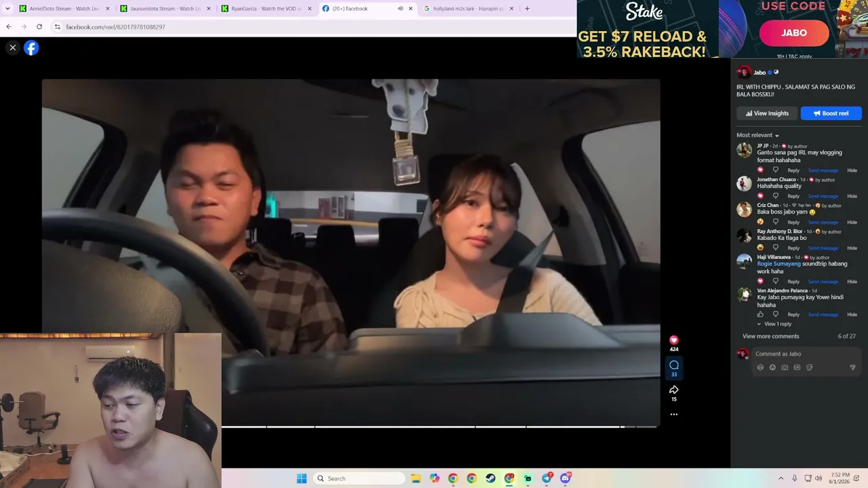The image size is (868, 488).
Task: Reload the current page
Action: click(39, 26)
